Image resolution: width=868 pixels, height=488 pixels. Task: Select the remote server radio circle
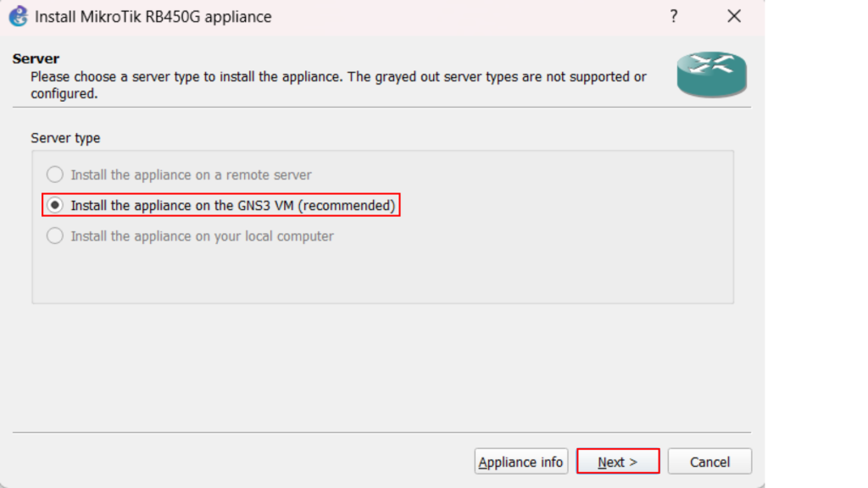tap(55, 175)
